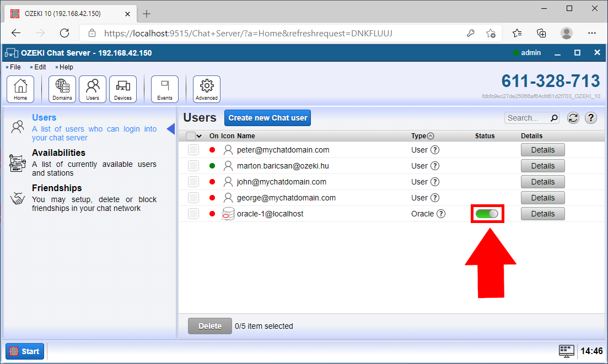Open the Users toolbar icon

[92, 88]
